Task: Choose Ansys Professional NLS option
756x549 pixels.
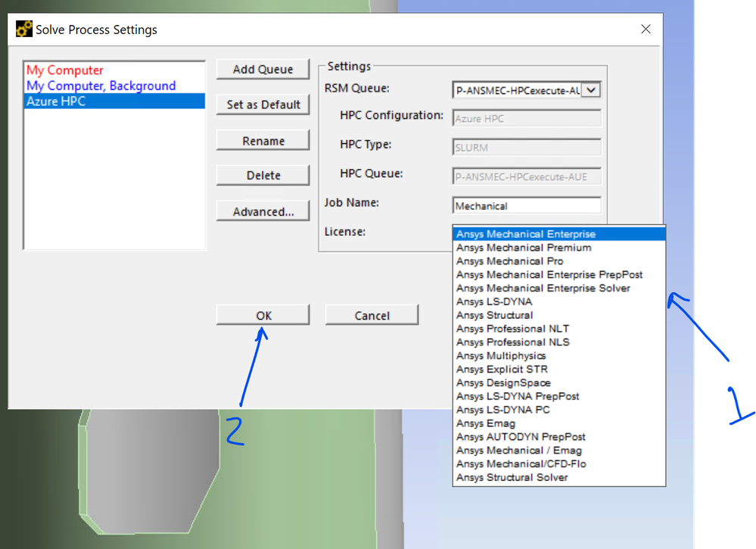Action: pos(558,342)
